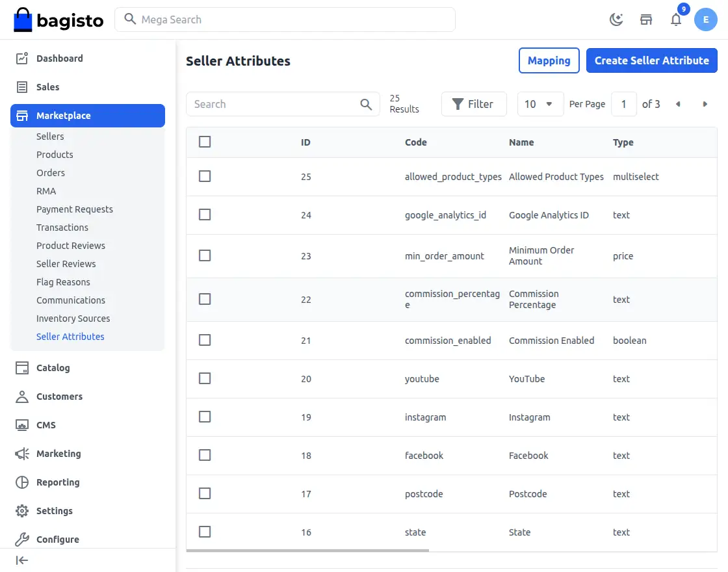
Task: Click the magnifier in the attribute search field
Action: point(366,104)
